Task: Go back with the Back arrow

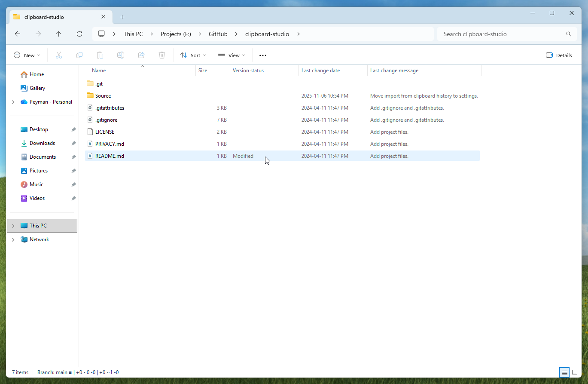Action: (18, 34)
